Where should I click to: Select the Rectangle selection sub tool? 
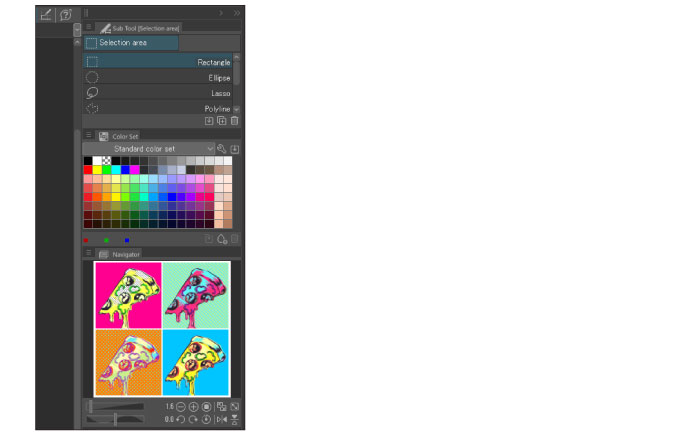tap(157, 62)
